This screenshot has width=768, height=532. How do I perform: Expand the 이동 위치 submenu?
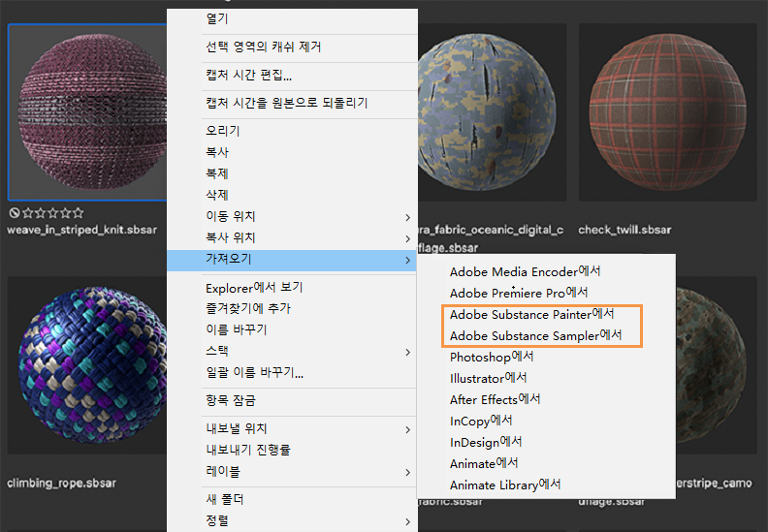pyautogui.click(x=292, y=216)
